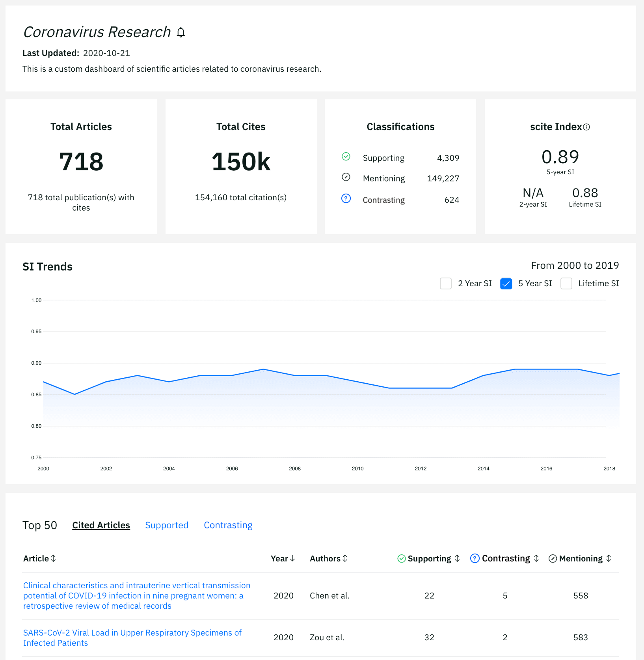Toggle the Supporting column sort arrows

tap(457, 559)
